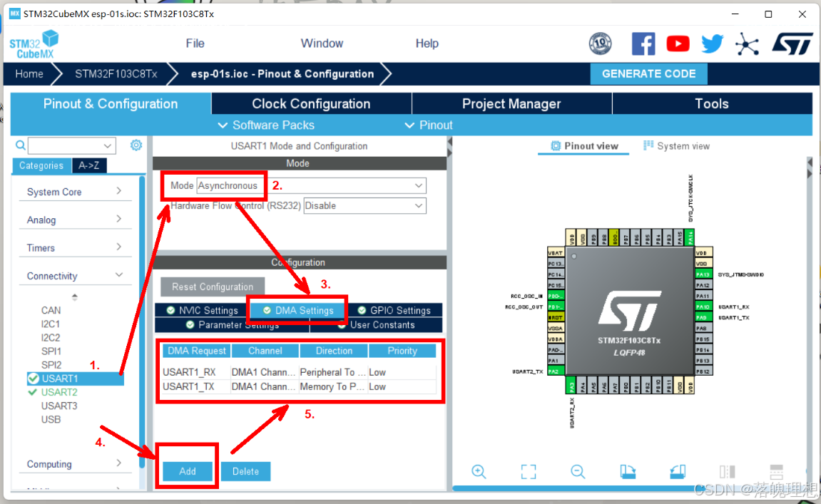Select the Pinout view tab

pyautogui.click(x=584, y=146)
